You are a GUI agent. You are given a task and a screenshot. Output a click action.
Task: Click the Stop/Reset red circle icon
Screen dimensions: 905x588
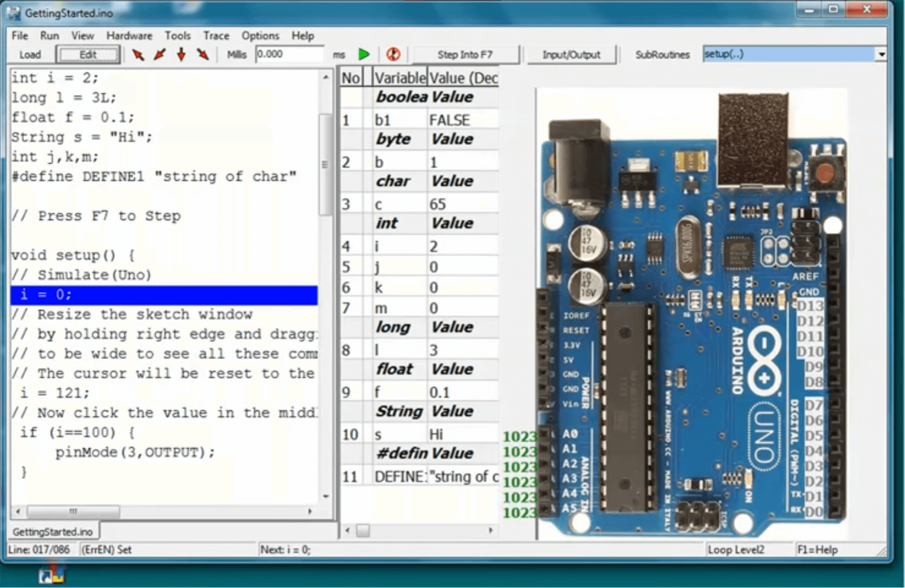click(392, 55)
